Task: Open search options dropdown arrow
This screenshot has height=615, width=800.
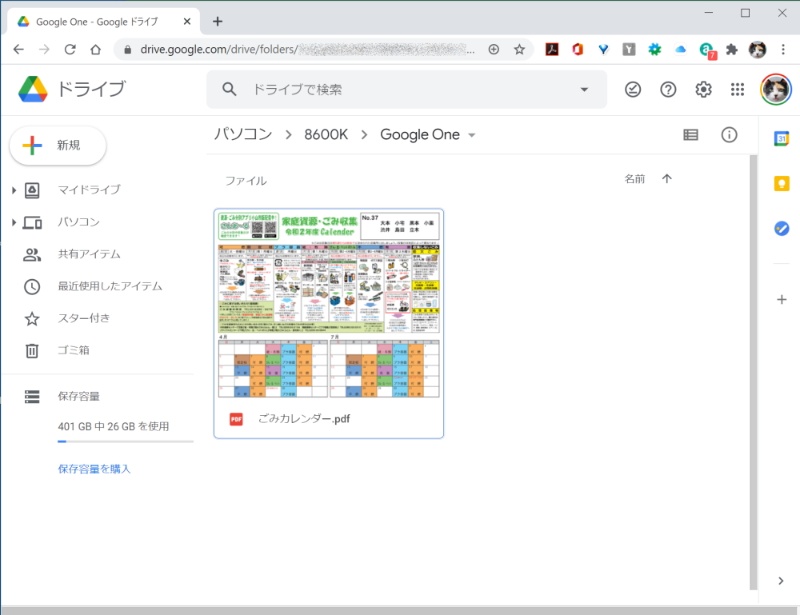Action: 583,89
